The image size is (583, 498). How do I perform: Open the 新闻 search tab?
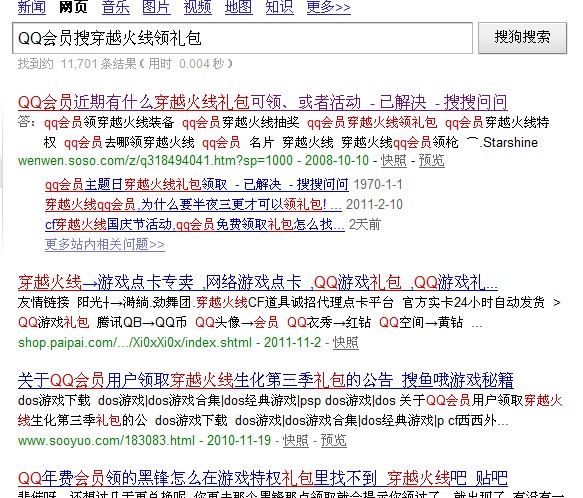(32, 7)
